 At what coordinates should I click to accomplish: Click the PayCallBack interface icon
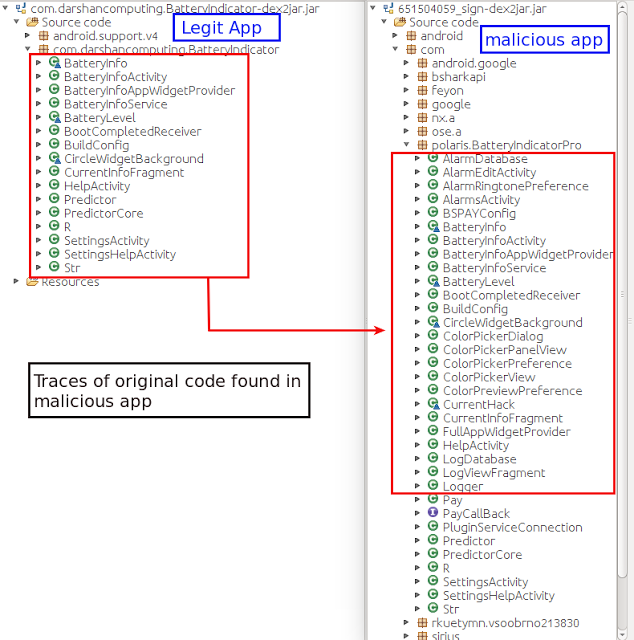tap(433, 514)
